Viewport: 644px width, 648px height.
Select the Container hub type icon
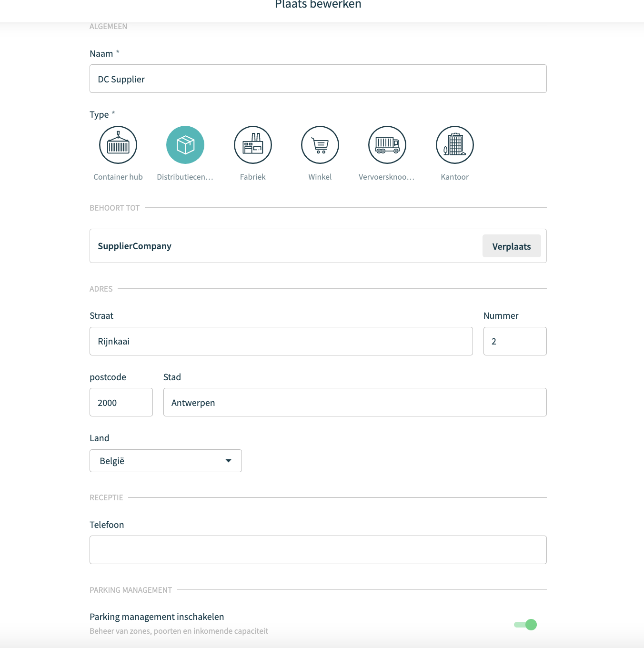tap(118, 145)
